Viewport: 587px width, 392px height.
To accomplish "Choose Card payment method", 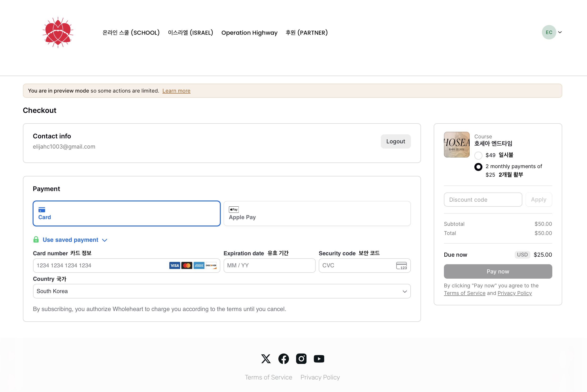I will tap(127, 213).
